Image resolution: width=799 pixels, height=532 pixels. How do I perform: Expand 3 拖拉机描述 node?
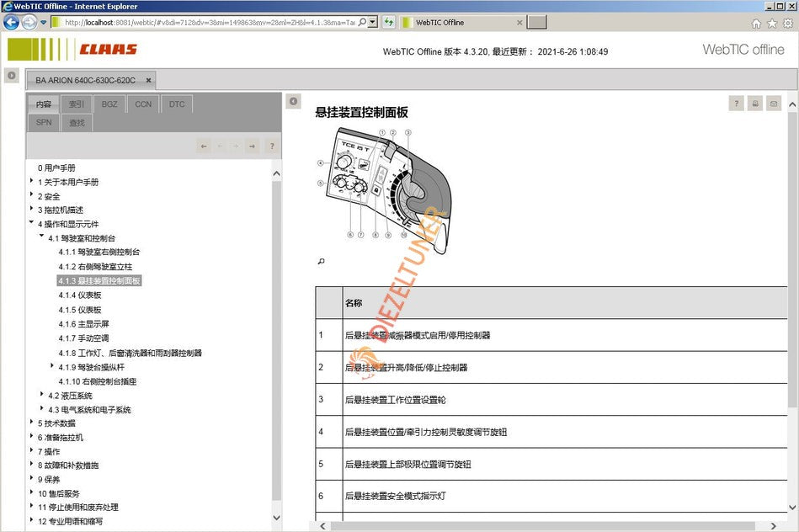pyautogui.click(x=32, y=209)
